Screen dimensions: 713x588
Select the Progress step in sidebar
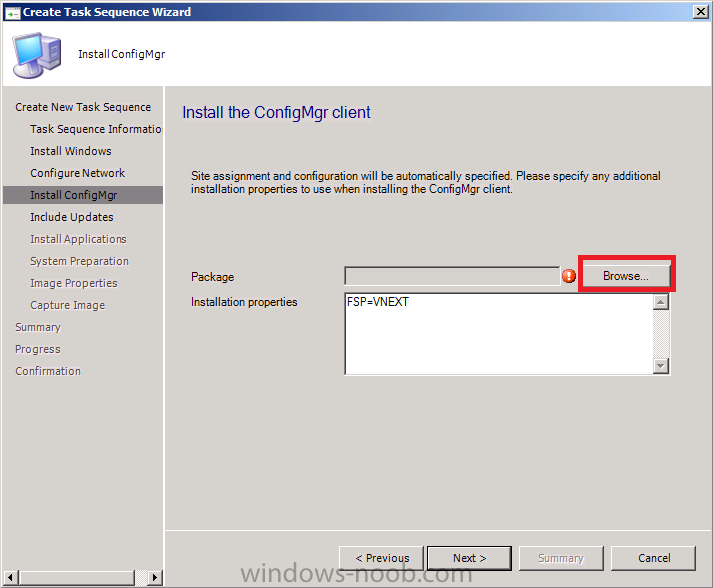pos(38,349)
